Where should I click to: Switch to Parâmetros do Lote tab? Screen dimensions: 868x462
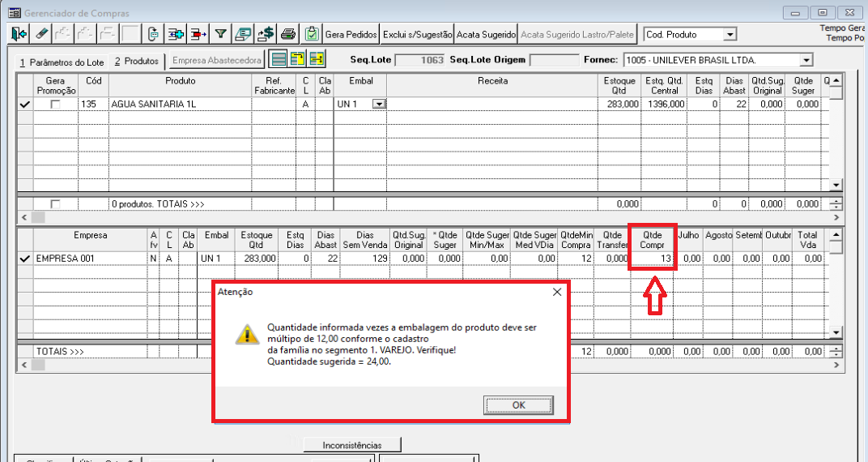[62, 62]
